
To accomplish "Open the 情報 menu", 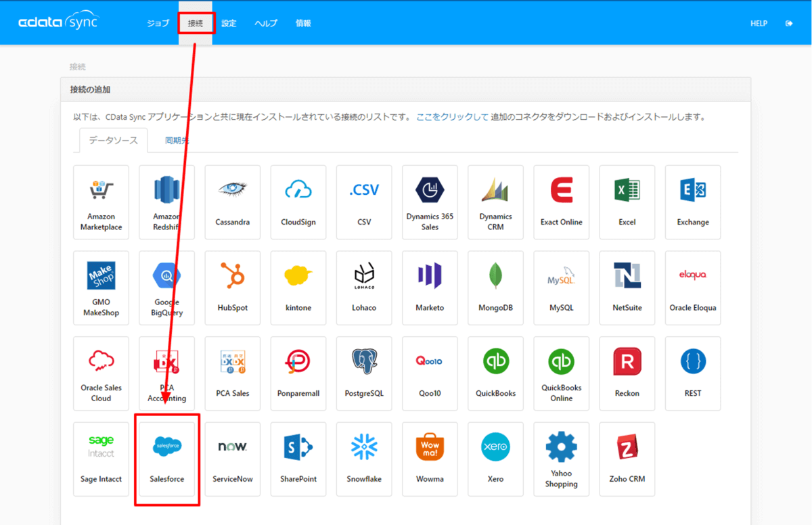I will pos(303,23).
